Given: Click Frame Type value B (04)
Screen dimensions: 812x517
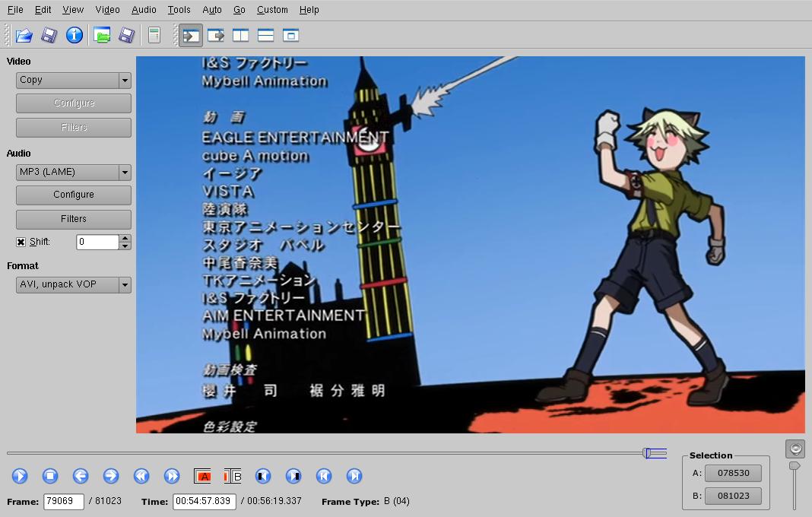Looking at the screenshot, I should [x=397, y=502].
